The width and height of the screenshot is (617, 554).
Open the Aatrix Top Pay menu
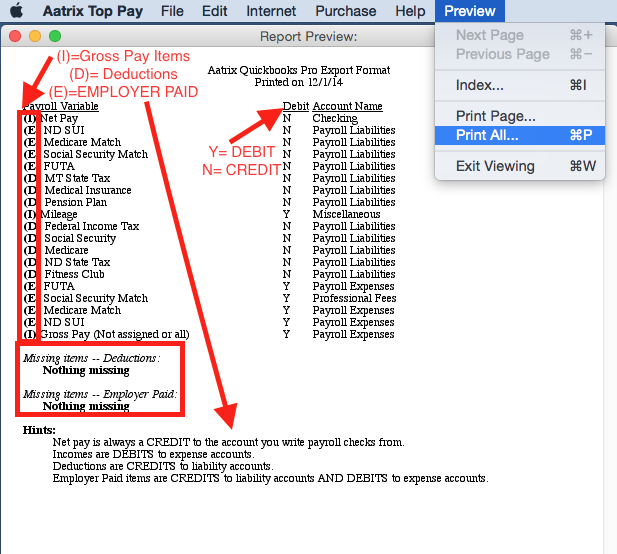(x=92, y=11)
